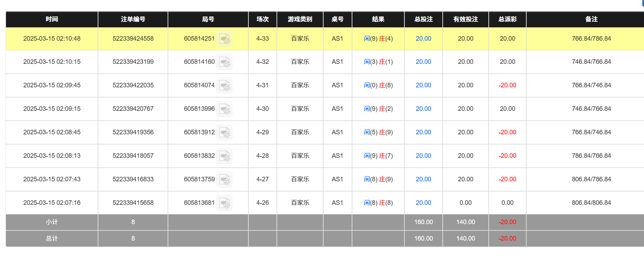Viewport: 644px width, 255px height.
Task: Open replay icon for round 605813832
Action: (x=224, y=156)
